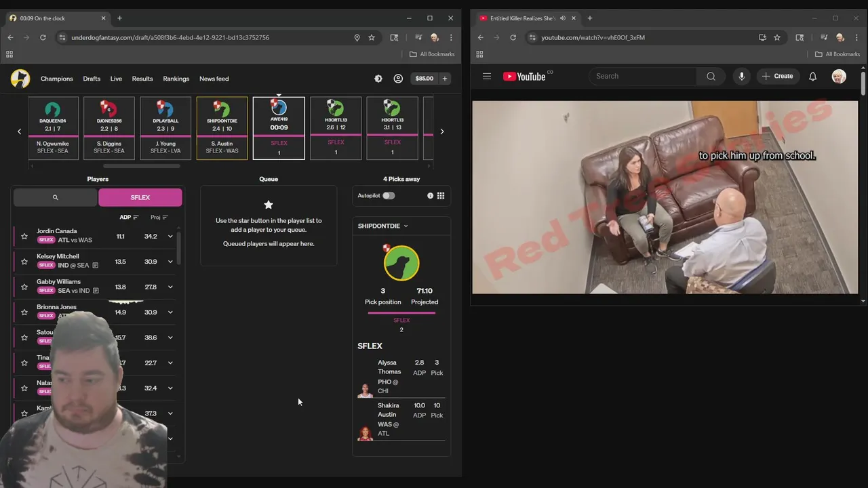Open a new tab in YouTube window
The image size is (868, 488).
point(589,18)
